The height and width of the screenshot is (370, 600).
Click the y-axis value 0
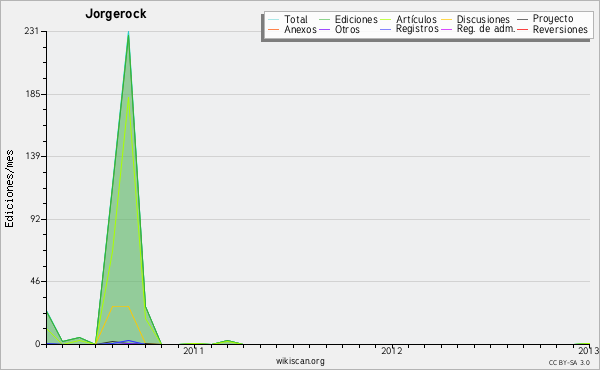tap(38, 344)
